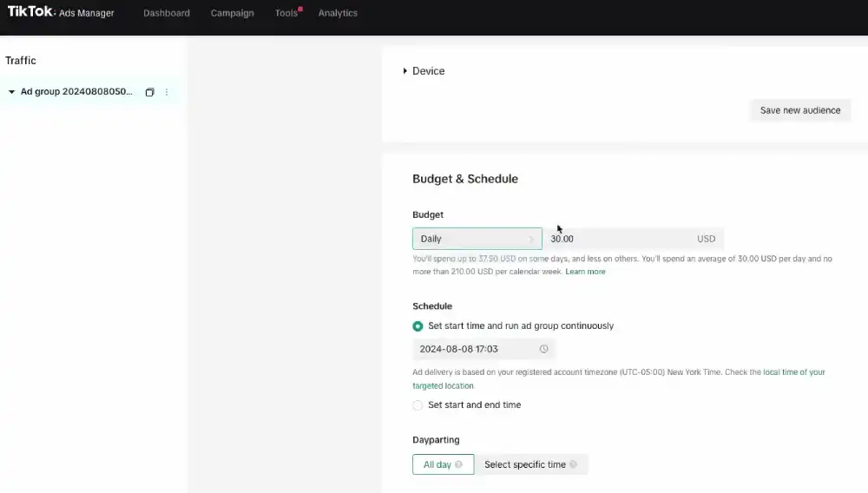This screenshot has width=868, height=493.
Task: Click the Dayparting label
Action: point(436,440)
